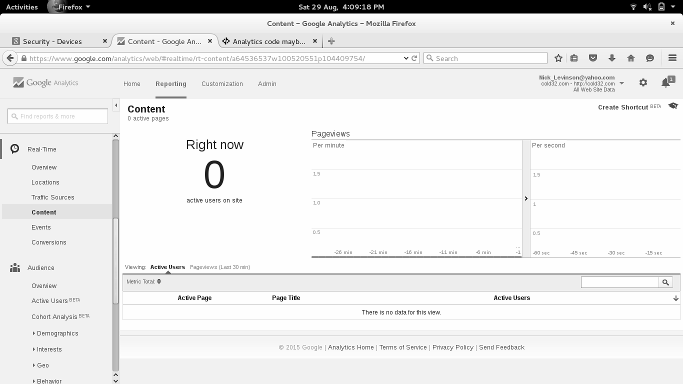Image resolution: width=683 pixels, height=384 pixels.
Task: Open the system volume icon
Action: pyautogui.click(x=647, y=7)
